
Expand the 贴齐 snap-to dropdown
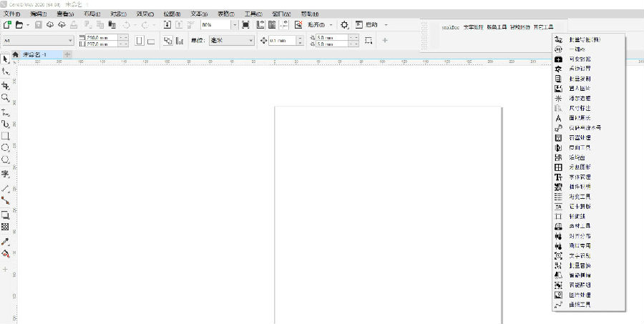coord(331,24)
